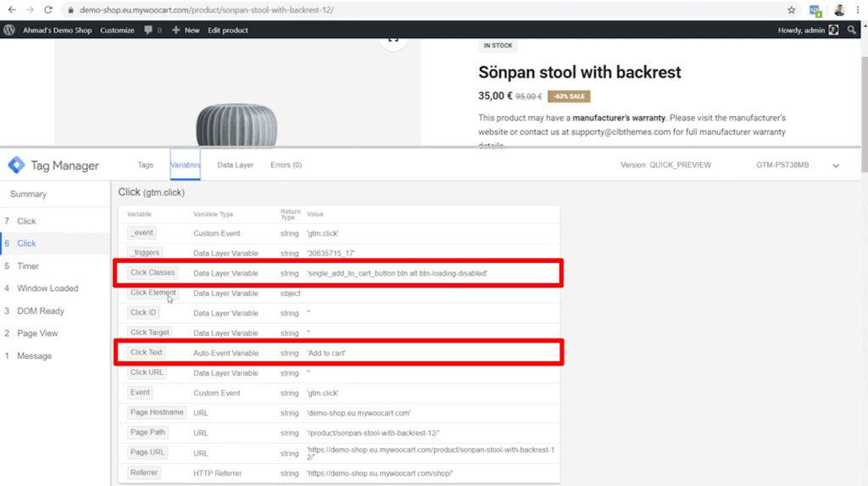Open the Errors (0) tab

[x=286, y=165]
